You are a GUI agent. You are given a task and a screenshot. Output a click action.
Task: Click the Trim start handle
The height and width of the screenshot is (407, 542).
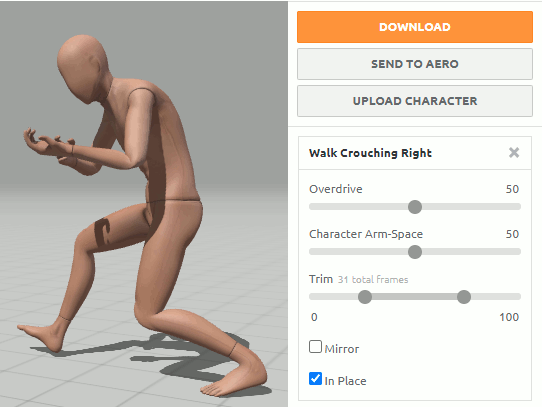point(365,297)
